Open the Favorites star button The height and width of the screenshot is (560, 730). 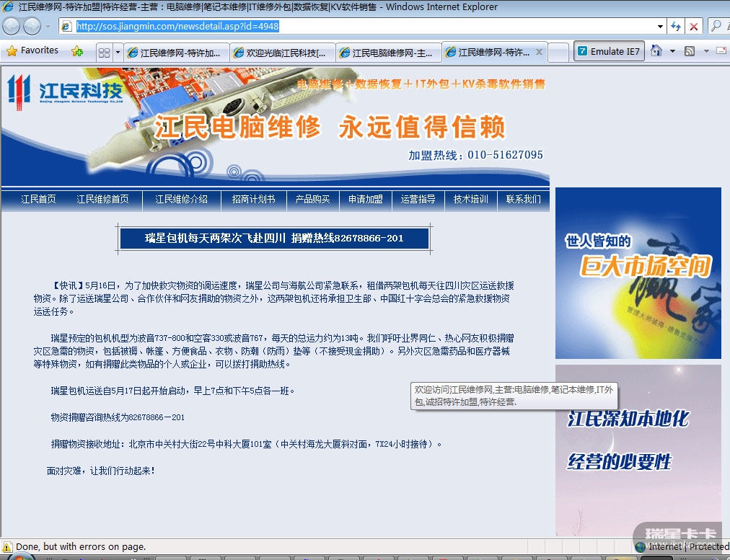pos(32,50)
